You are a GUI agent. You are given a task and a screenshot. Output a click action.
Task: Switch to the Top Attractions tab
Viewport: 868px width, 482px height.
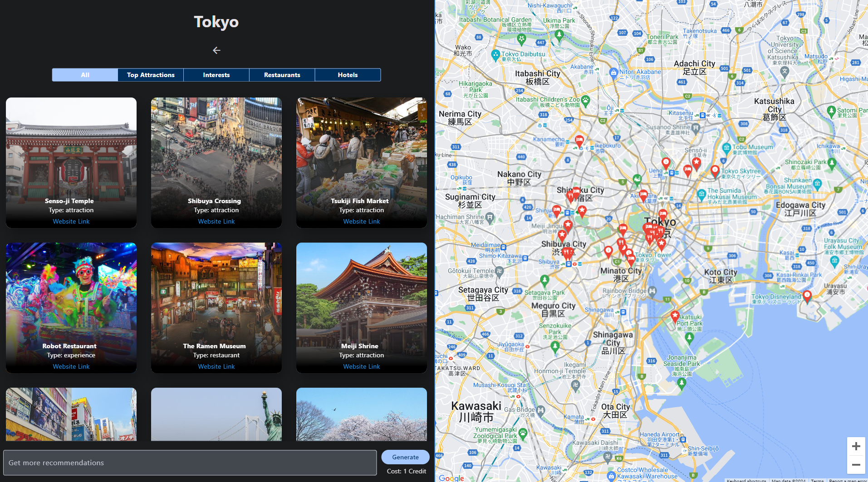151,75
